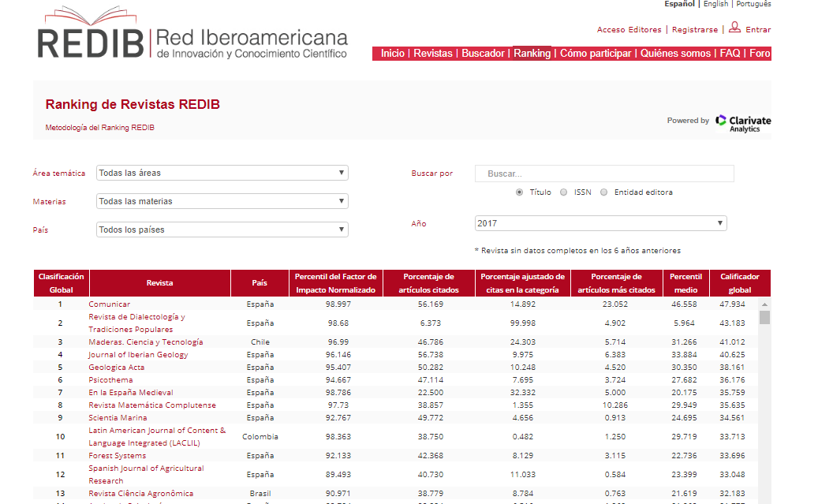
Task: Open the Comunicar journal link
Action: pos(110,304)
